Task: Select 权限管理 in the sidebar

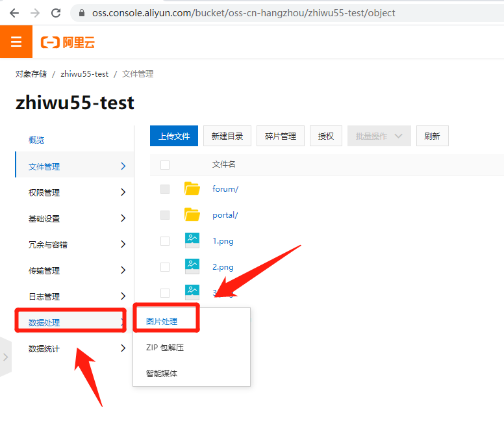Action: tap(44, 192)
